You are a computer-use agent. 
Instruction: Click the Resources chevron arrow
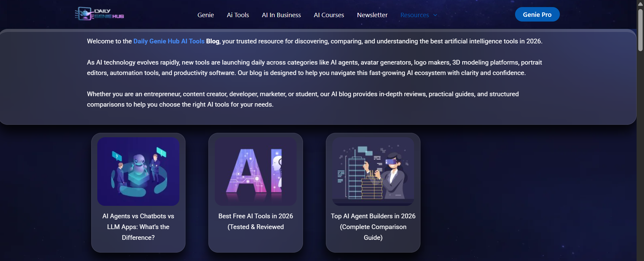[435, 15]
